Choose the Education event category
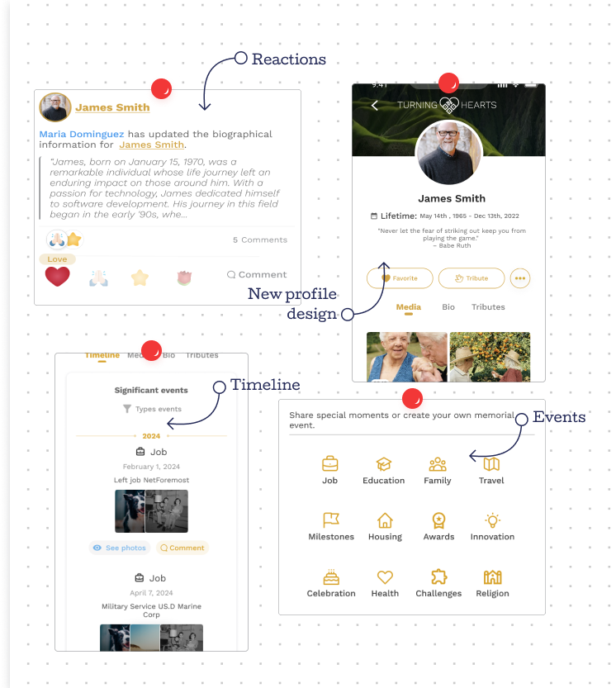Viewport: 616px width, 688px height. (x=383, y=464)
